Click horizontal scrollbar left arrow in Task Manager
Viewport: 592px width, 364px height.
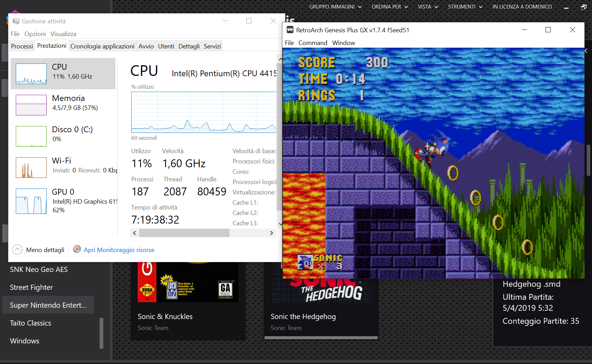tap(135, 233)
